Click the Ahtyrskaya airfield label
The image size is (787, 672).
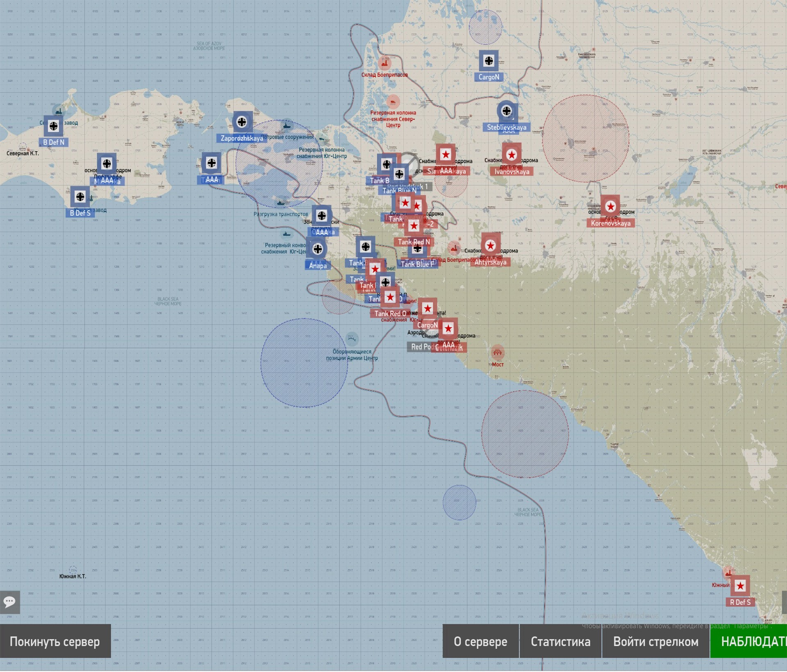click(490, 262)
